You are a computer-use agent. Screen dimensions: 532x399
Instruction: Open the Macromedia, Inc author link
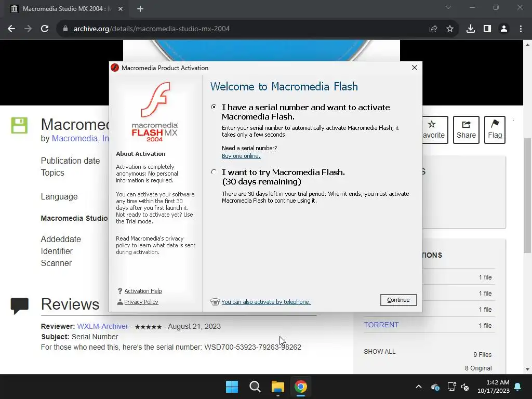click(x=81, y=138)
